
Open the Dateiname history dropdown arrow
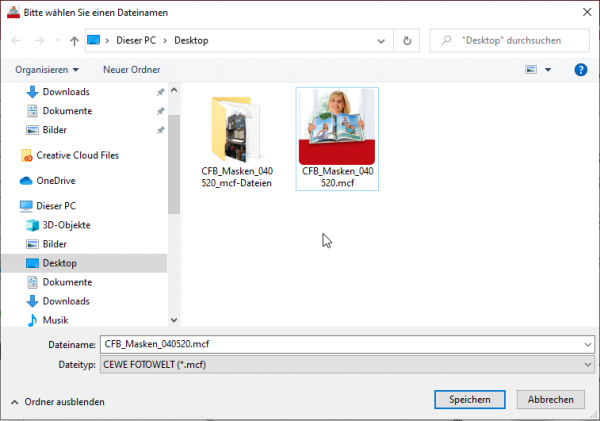[588, 344]
